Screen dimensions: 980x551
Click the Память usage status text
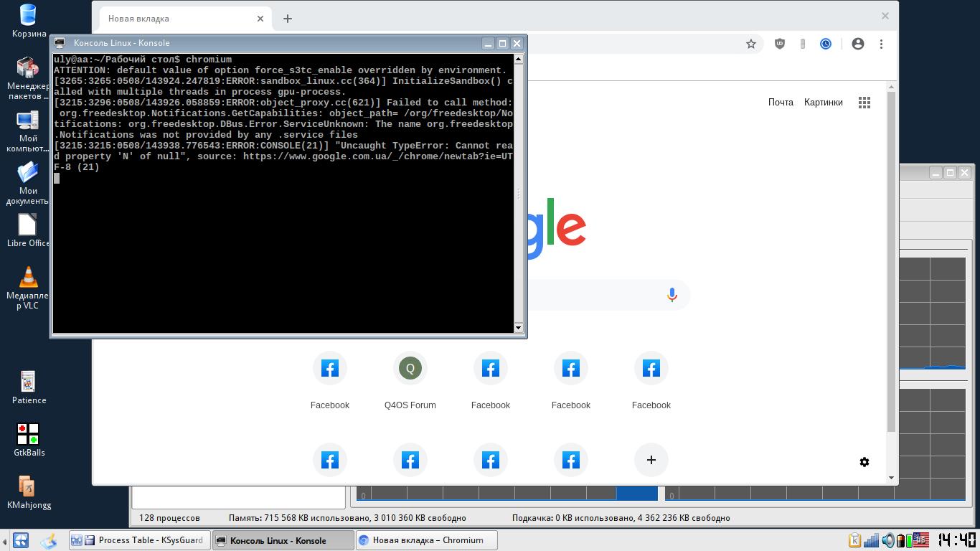tap(347, 517)
